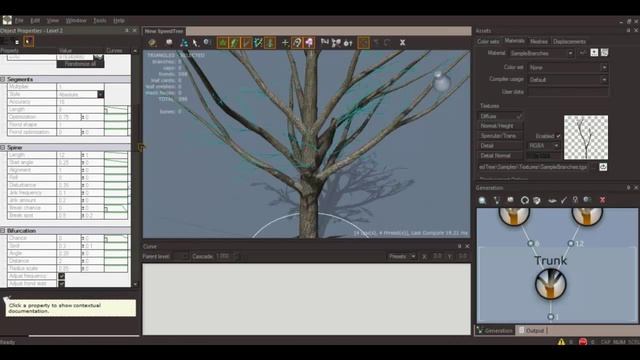Screen dimensions: 640x360
Task: Open the Window menu
Action: pyautogui.click(x=76, y=20)
